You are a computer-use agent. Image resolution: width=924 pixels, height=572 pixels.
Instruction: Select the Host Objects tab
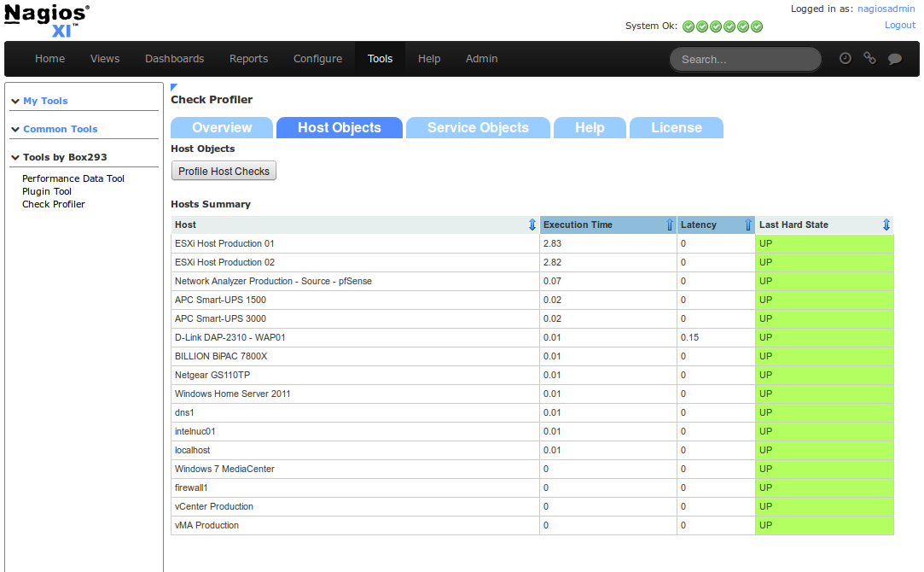click(x=340, y=128)
